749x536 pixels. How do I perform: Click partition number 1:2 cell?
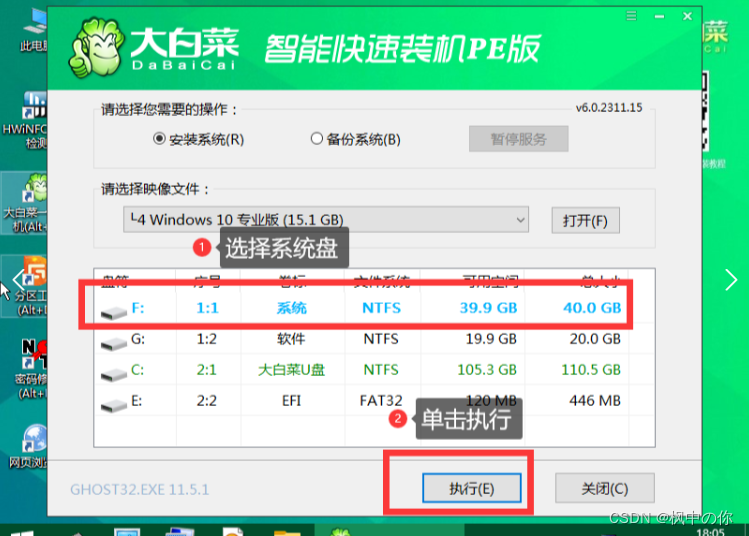pyautogui.click(x=207, y=339)
